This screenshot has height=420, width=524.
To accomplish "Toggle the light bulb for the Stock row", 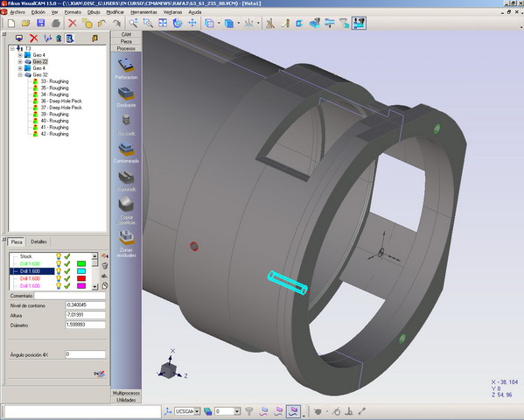I will [x=59, y=256].
